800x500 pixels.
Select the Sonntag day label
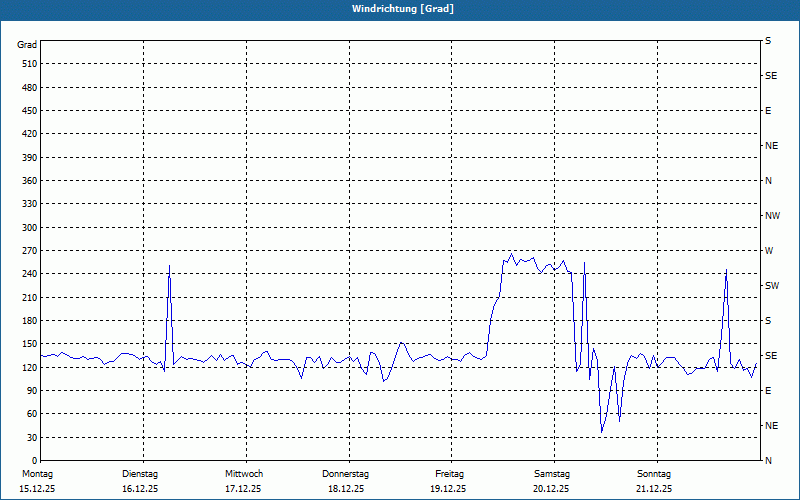[x=654, y=474]
